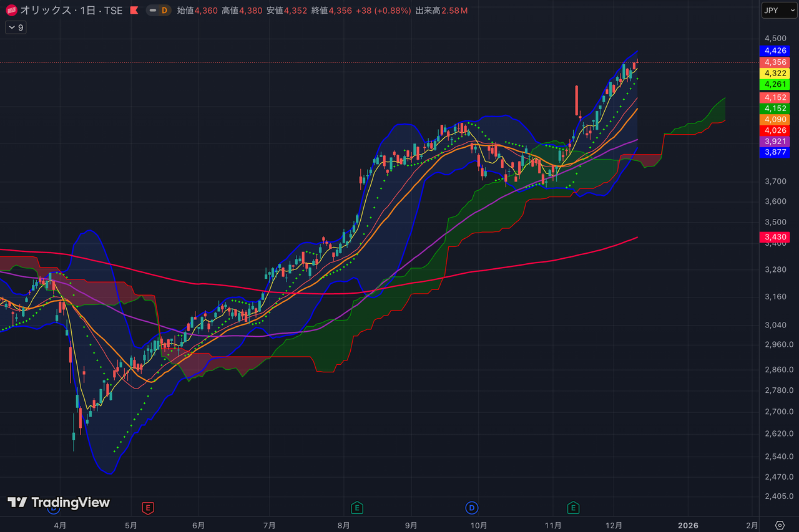799x532 pixels.
Task: Click the 2026 label on the time axis
Action: (688, 525)
